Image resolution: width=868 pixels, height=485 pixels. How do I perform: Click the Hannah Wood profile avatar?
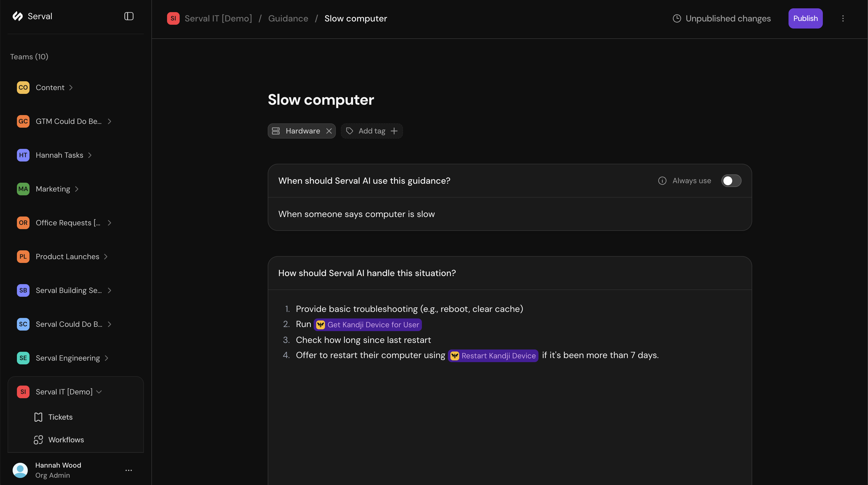(20, 470)
